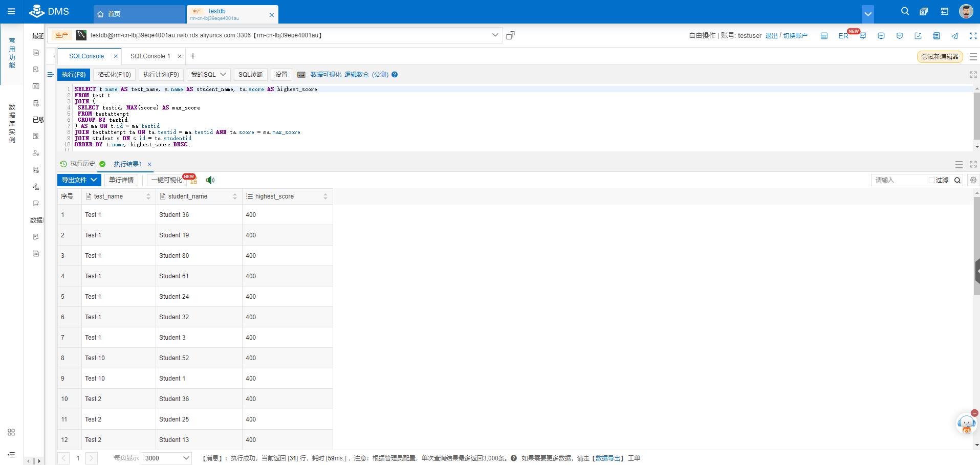
Task: Click the copy-window icon beside the database selector
Action: 510,35
